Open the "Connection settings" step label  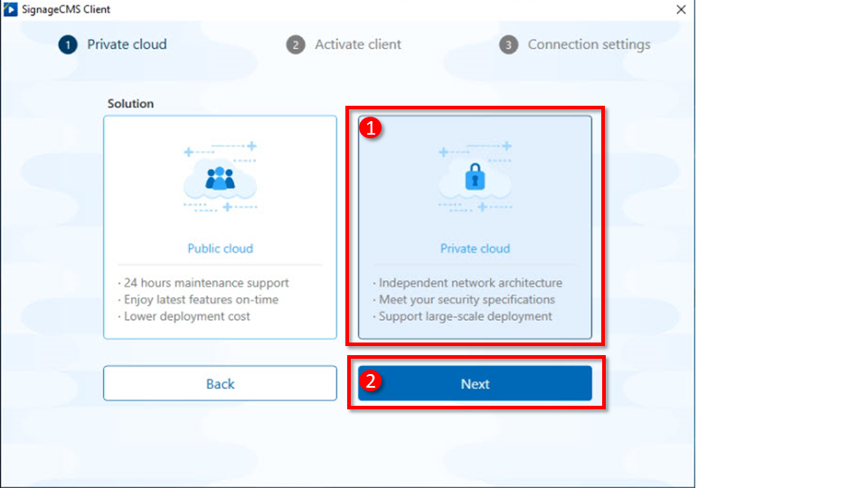pyautogui.click(x=589, y=44)
